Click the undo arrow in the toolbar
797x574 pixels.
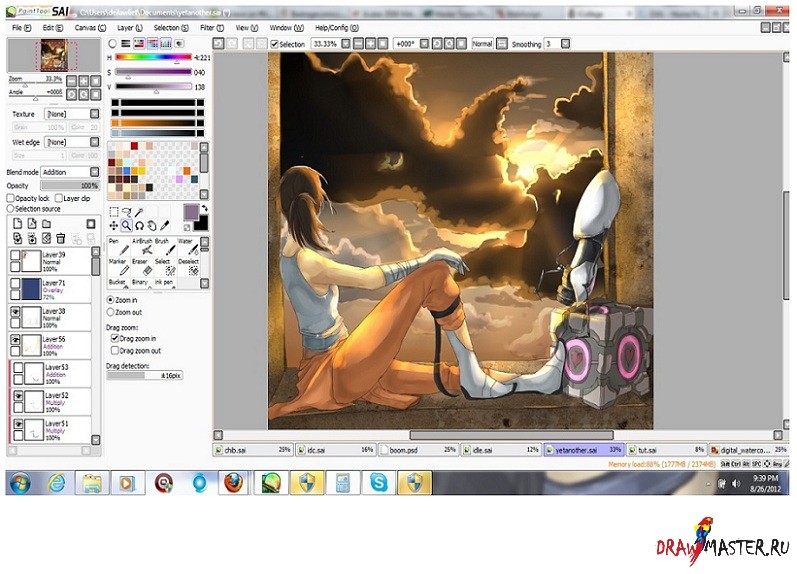[x=219, y=44]
